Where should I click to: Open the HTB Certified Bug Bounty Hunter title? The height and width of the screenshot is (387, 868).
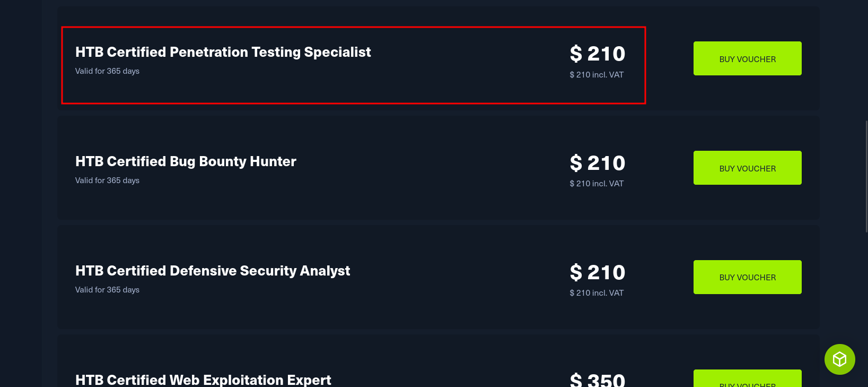[186, 161]
